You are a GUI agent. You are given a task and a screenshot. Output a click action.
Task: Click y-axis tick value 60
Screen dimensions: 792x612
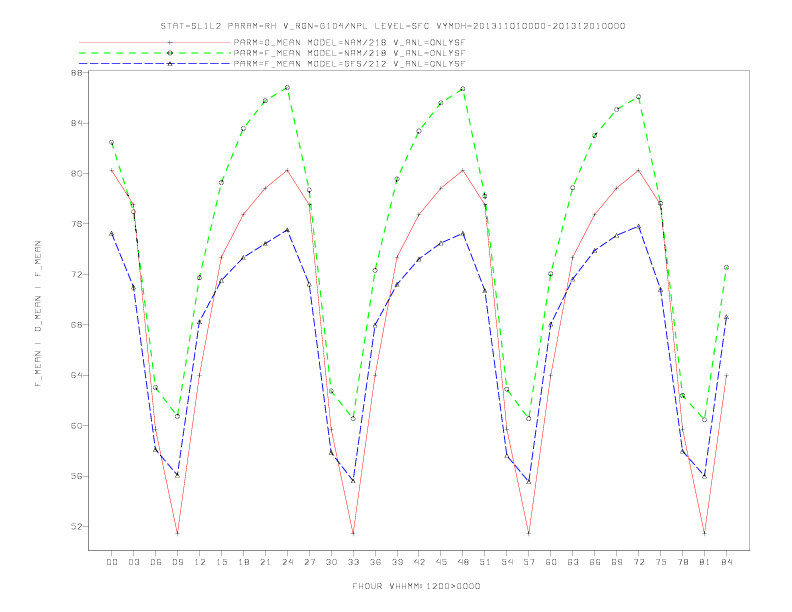(76, 426)
